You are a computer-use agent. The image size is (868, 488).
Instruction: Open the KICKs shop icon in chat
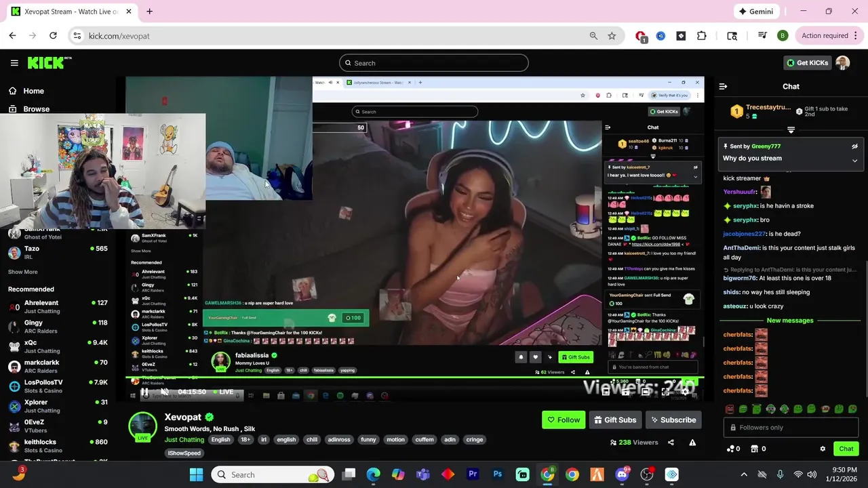pyautogui.click(x=759, y=449)
